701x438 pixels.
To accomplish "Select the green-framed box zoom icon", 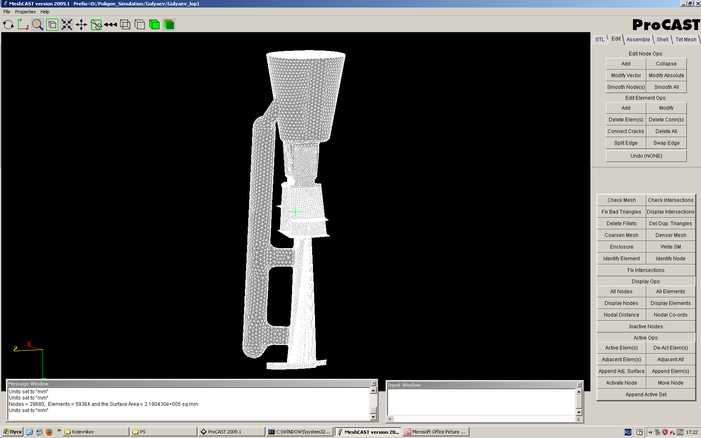I will (x=52, y=25).
